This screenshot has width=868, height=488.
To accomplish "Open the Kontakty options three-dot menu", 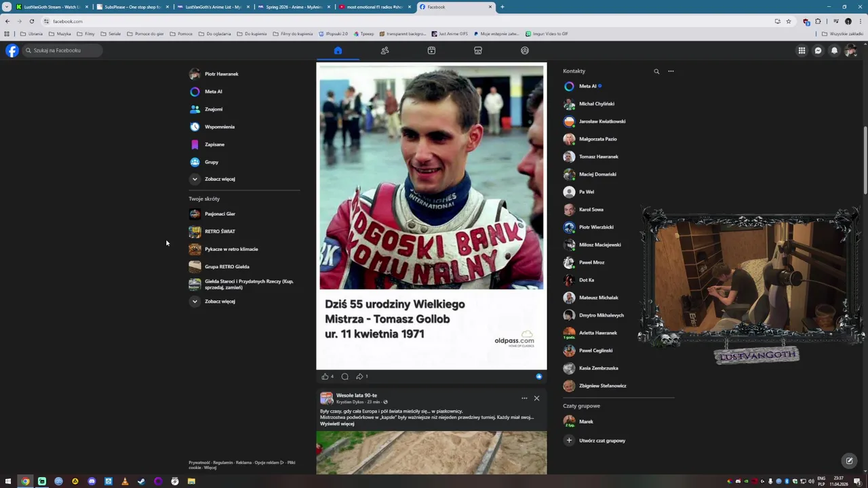I will tap(671, 71).
